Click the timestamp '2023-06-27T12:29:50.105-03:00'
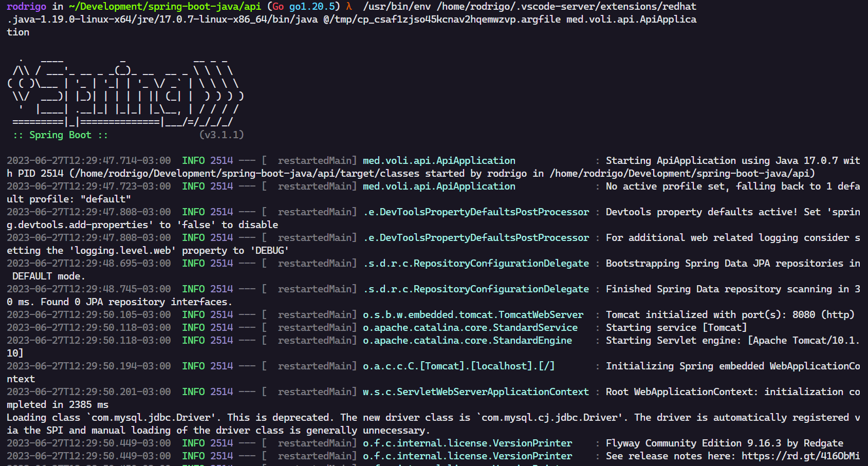Screen dimensions: 868x466 [89, 314]
